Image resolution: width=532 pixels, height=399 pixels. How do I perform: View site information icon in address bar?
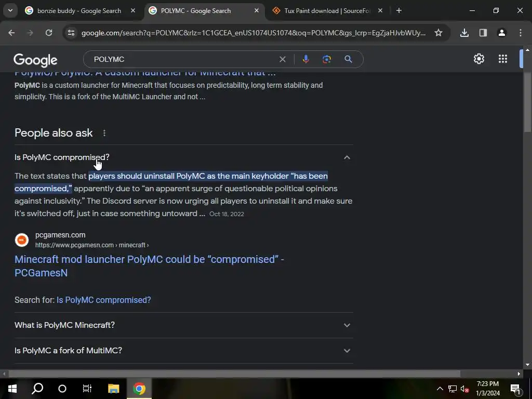tap(71, 33)
